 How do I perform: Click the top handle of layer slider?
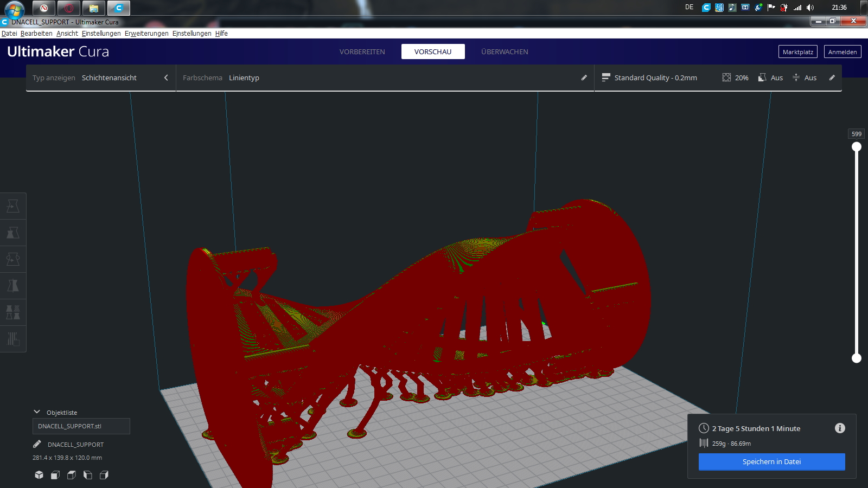click(857, 147)
